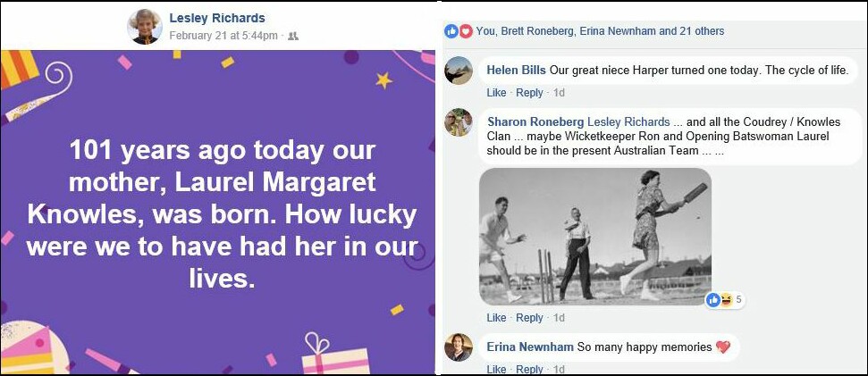868x376 pixels.
Task: Like Sharon Roneberg's comment
Action: pos(496,318)
